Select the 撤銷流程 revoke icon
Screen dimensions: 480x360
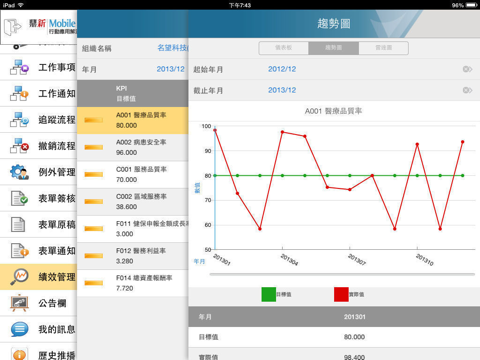[x=19, y=146]
